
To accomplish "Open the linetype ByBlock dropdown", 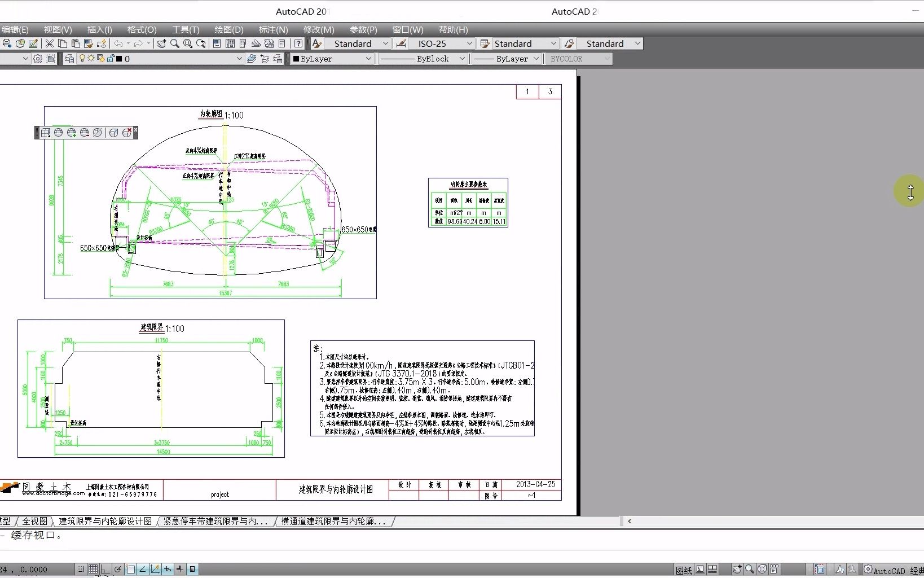I will click(x=461, y=59).
